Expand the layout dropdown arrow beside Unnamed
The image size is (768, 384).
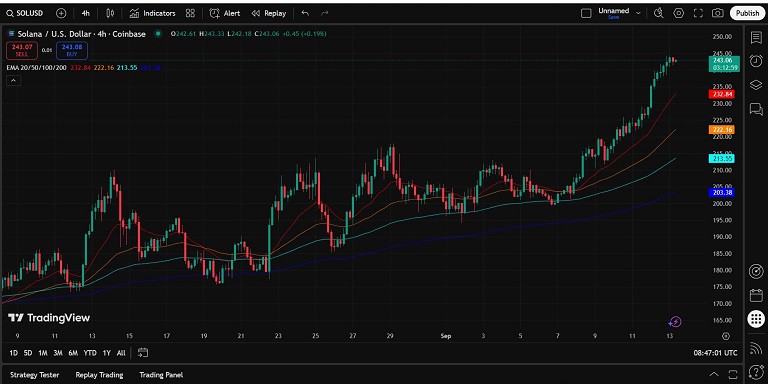point(638,13)
